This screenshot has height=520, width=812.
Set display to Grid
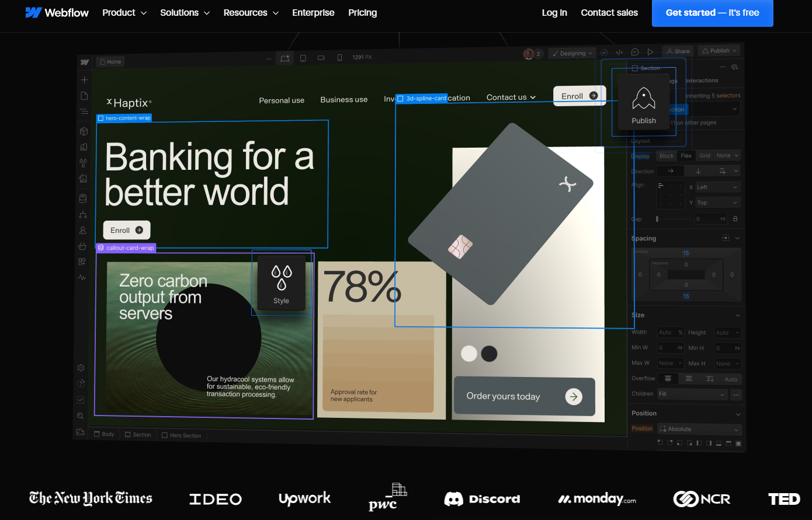click(705, 156)
